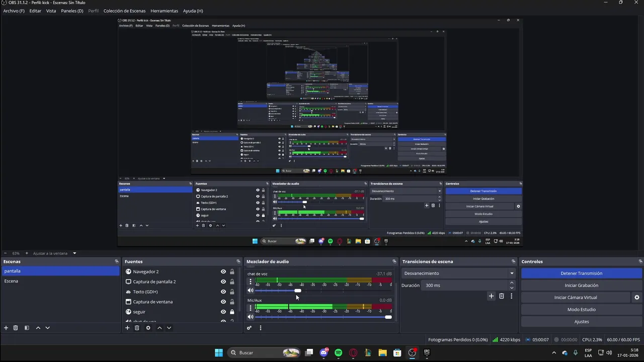
Task: Remove selected source with trash icon
Action: pos(137,328)
